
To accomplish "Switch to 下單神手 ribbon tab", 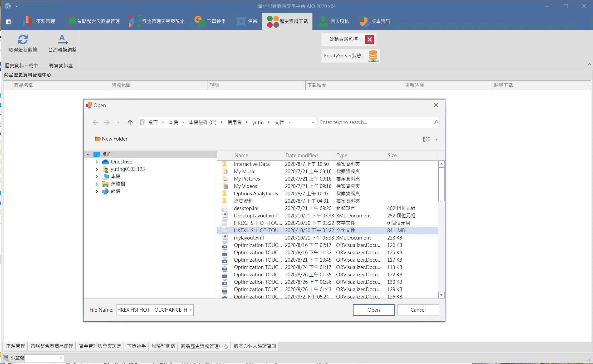I will click(x=210, y=21).
